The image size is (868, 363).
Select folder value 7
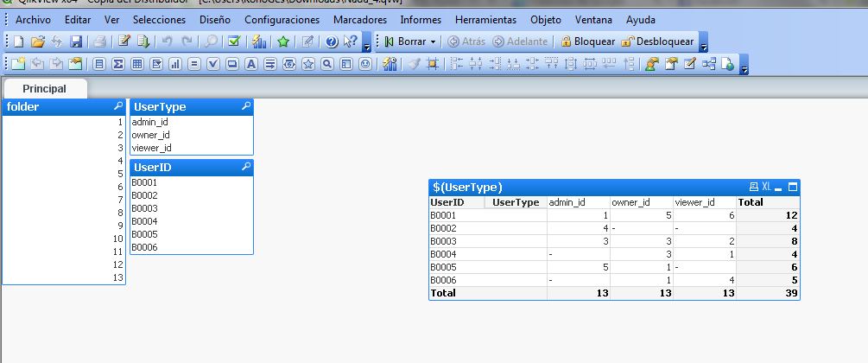(x=64, y=200)
